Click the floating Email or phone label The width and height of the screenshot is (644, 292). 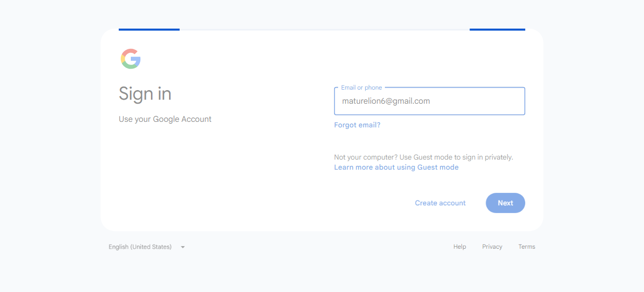(x=361, y=88)
